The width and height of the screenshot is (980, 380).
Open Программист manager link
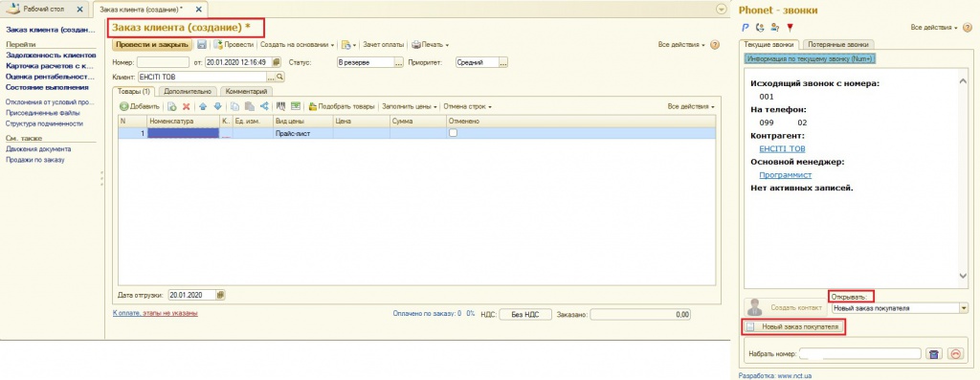(785, 175)
